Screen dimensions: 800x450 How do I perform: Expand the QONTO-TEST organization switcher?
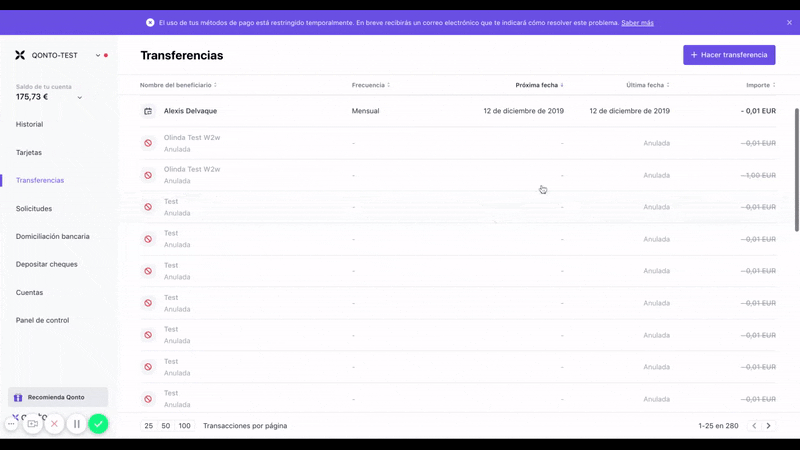(x=97, y=55)
